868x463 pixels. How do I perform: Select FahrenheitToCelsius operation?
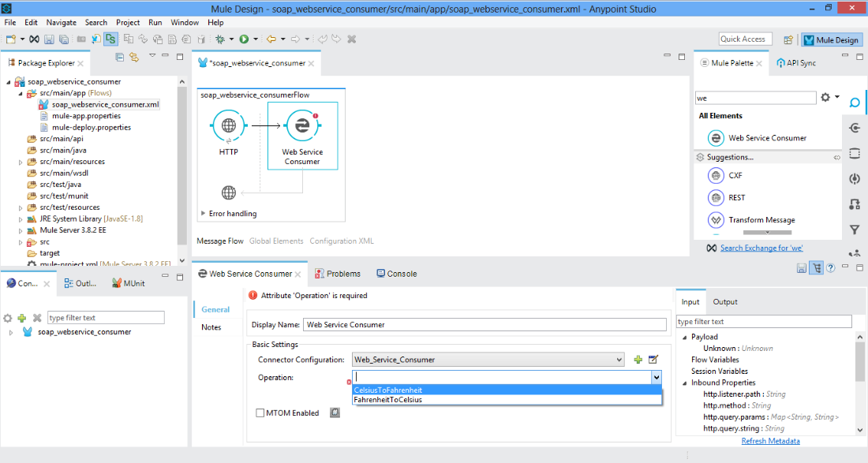[x=507, y=399]
